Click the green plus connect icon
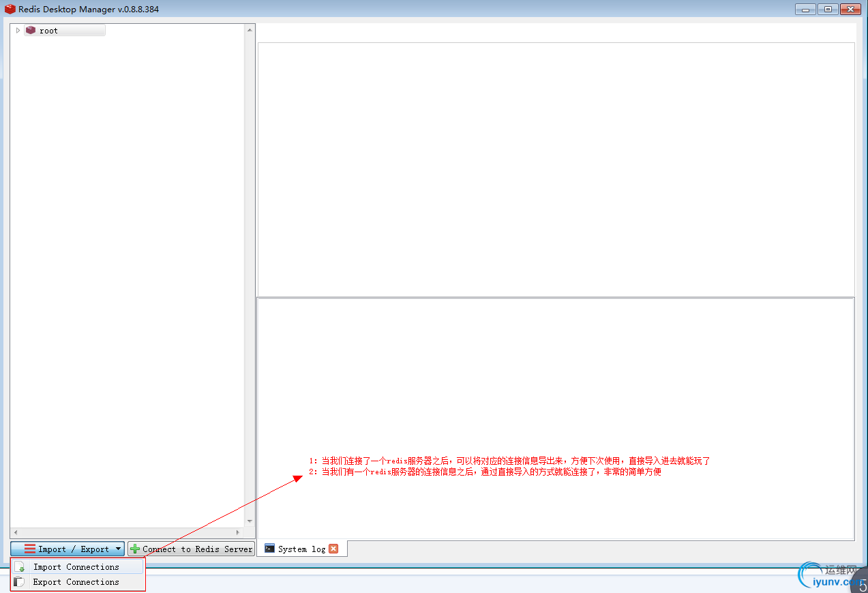 click(135, 549)
